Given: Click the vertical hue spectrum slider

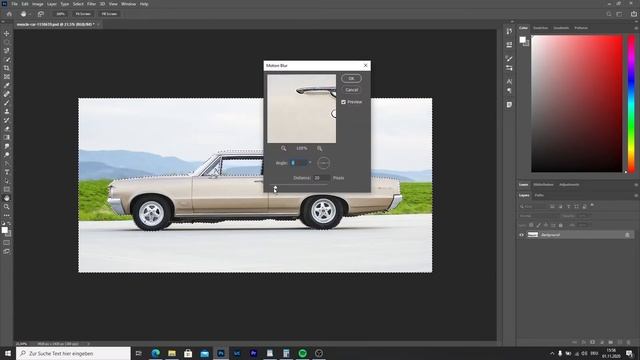Looking at the screenshot, I should click(x=631, y=104).
